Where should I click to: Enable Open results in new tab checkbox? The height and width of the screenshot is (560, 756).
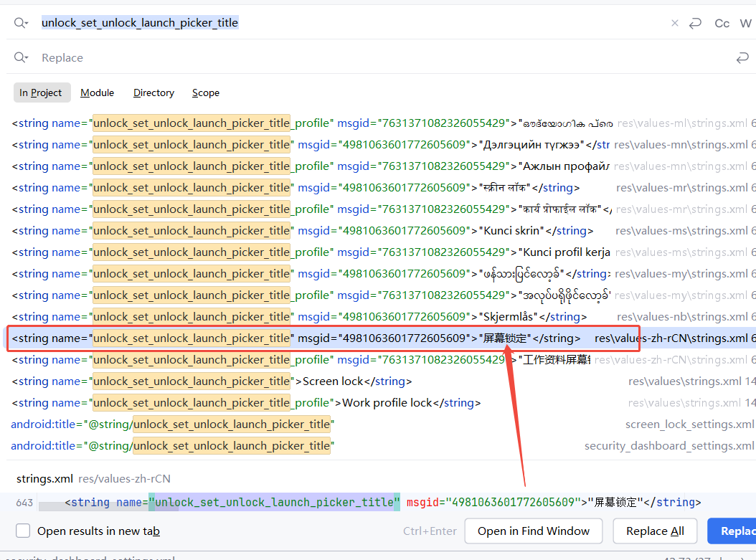click(x=23, y=531)
